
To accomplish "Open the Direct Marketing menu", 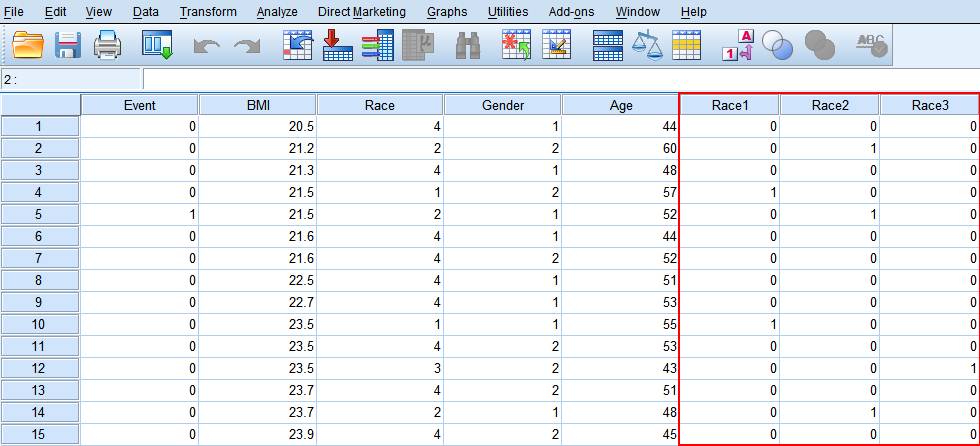I will pyautogui.click(x=361, y=12).
